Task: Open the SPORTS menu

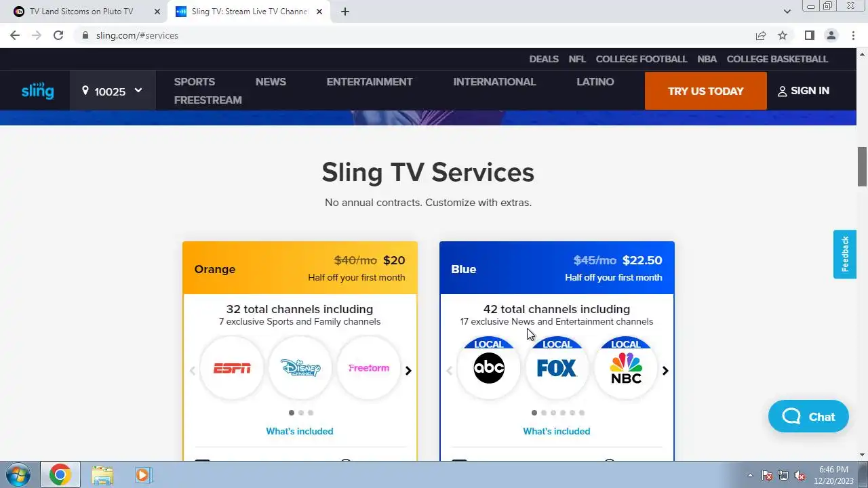Action: (x=195, y=81)
